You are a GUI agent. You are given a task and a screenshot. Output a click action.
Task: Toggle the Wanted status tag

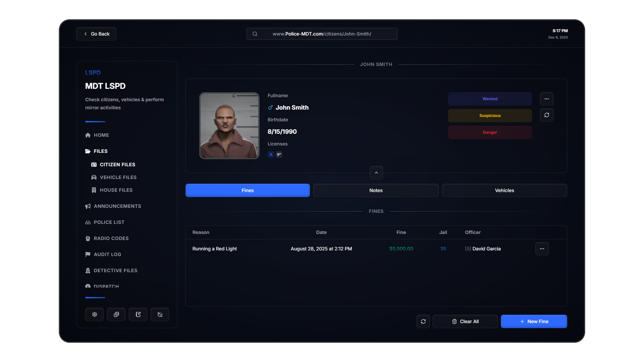click(490, 99)
